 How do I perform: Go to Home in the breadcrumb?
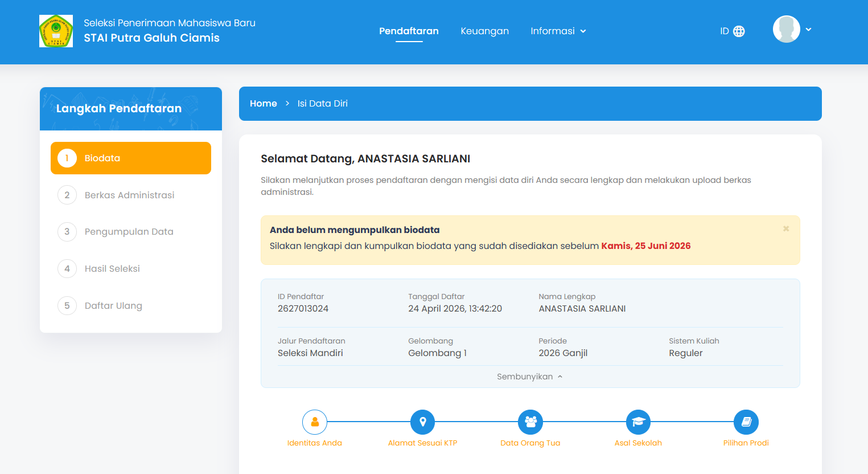tap(263, 104)
